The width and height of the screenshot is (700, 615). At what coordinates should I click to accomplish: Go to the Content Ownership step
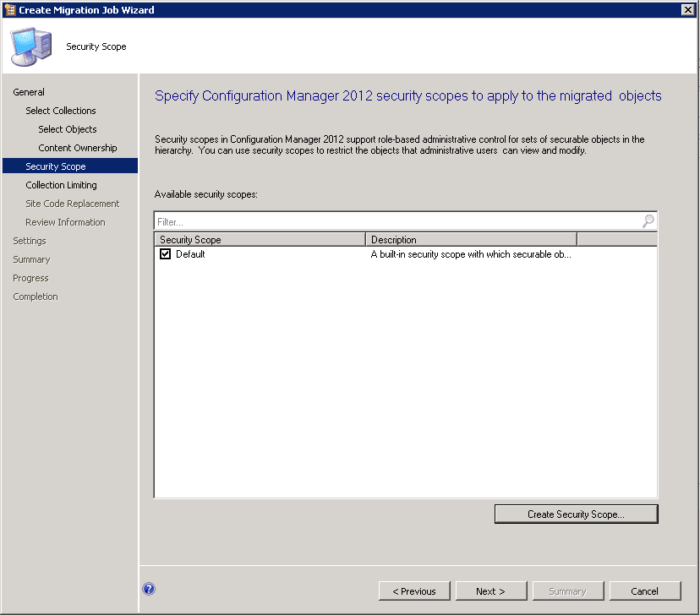coord(78,148)
